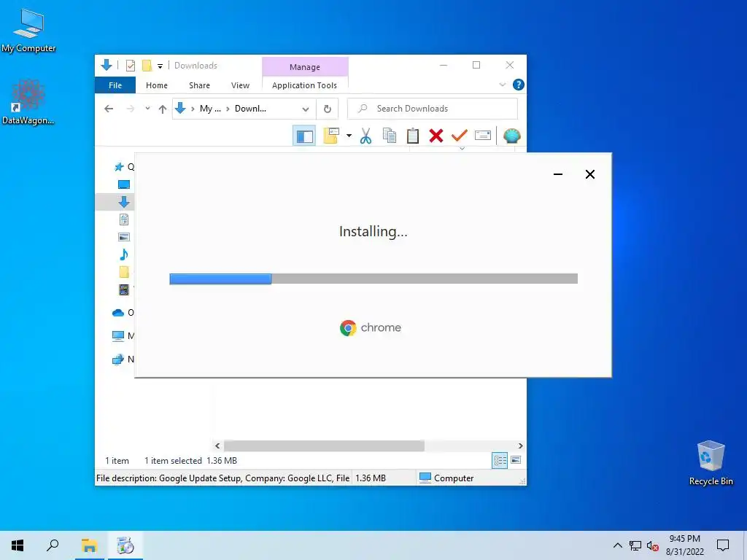
Task: Open the Application Tools tab
Action: 304,85
